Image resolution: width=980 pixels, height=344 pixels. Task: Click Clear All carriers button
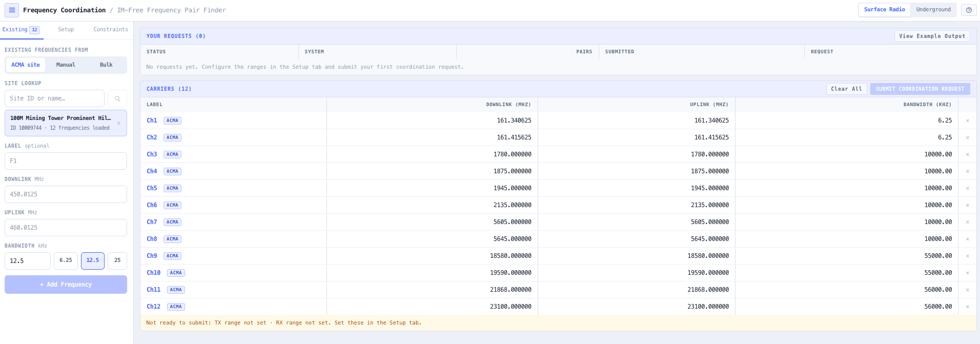pos(846,89)
